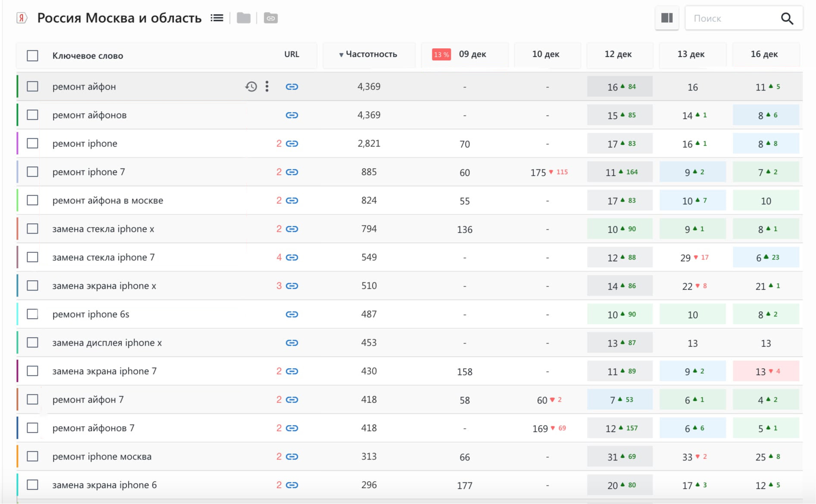Sort by the Частотность column
This screenshot has height=504, width=816.
tap(368, 54)
